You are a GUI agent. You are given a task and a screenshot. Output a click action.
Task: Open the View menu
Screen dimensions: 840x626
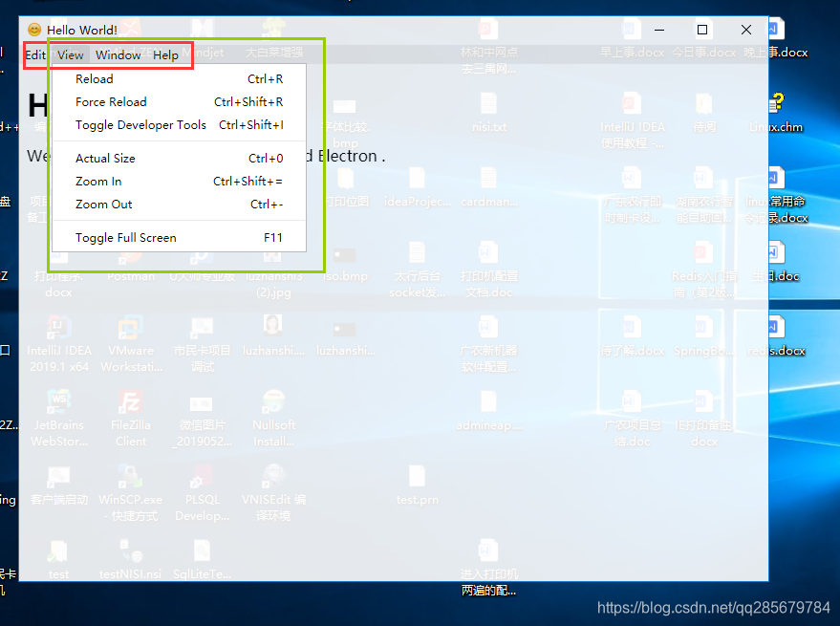point(70,54)
